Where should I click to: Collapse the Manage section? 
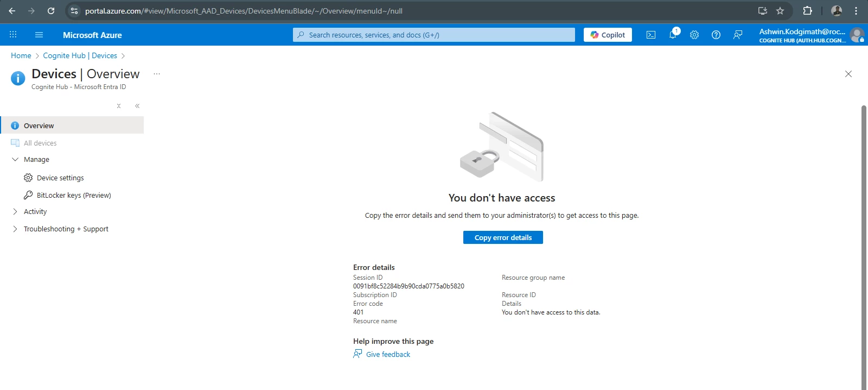point(15,159)
